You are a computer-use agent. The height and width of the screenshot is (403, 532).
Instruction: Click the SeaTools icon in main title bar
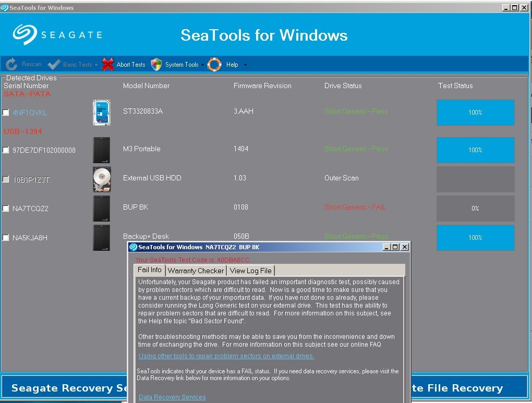[4, 7]
